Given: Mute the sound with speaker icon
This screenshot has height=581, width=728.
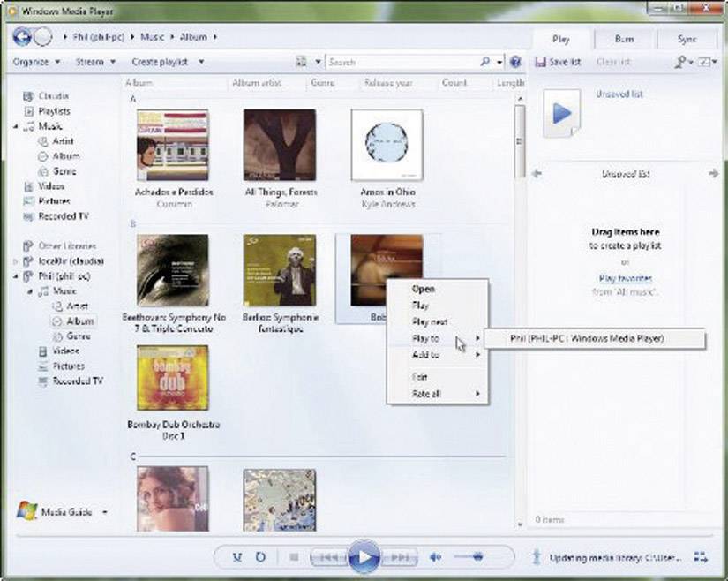Looking at the screenshot, I should 435,556.
